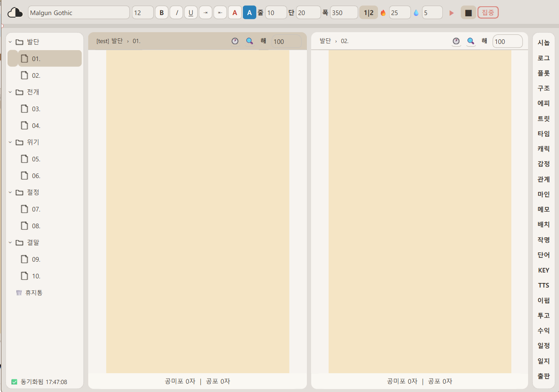Viewport: 559px width, 392px height.
Task: Click the 절정 folder icon
Action: click(x=19, y=192)
